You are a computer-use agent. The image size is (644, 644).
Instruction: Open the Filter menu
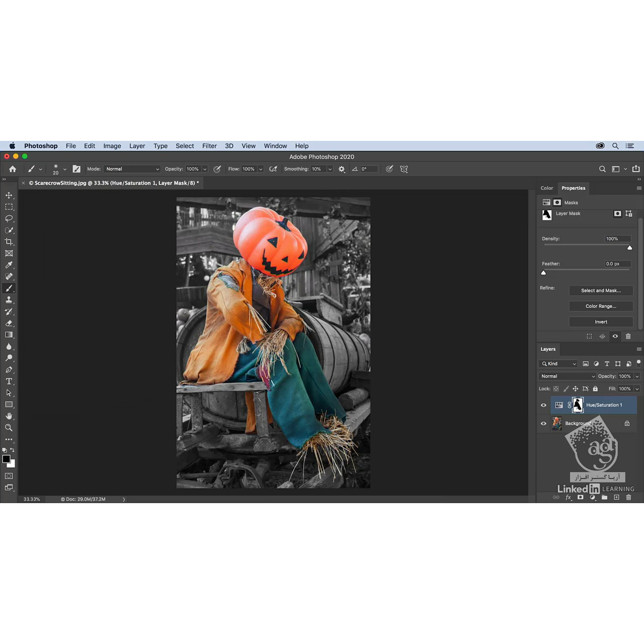pyautogui.click(x=209, y=146)
